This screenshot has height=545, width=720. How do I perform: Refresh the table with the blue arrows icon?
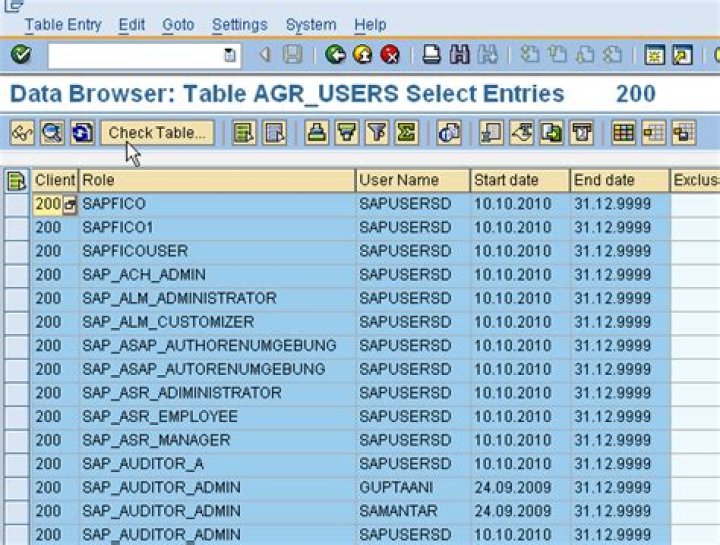coord(83,133)
